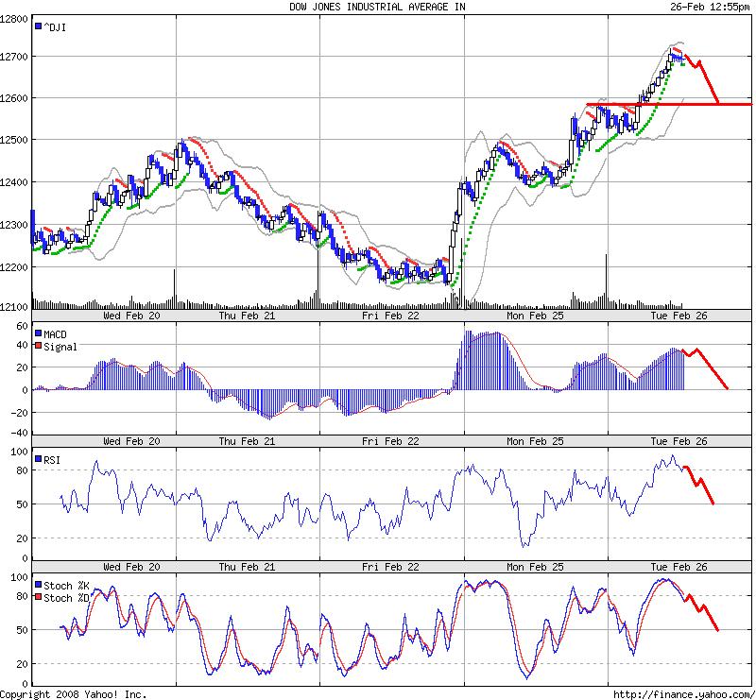Click the 12200 price axis label
The width and height of the screenshot is (756, 700).
point(14,266)
